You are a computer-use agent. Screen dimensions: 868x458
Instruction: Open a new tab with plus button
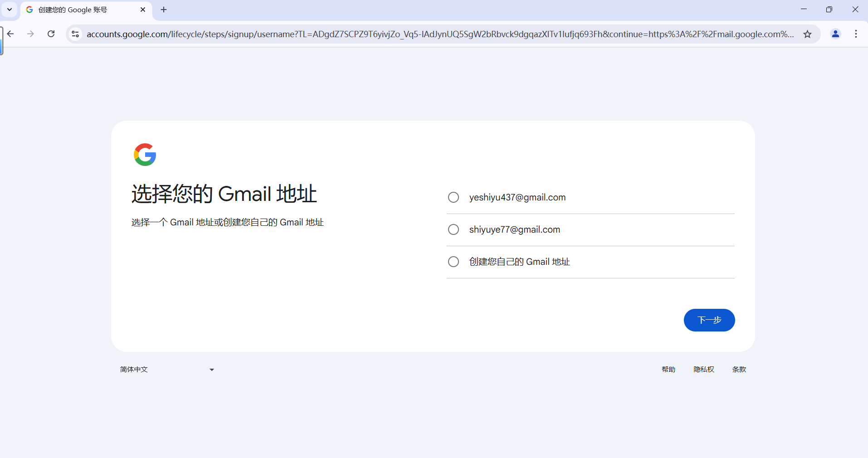tap(164, 10)
